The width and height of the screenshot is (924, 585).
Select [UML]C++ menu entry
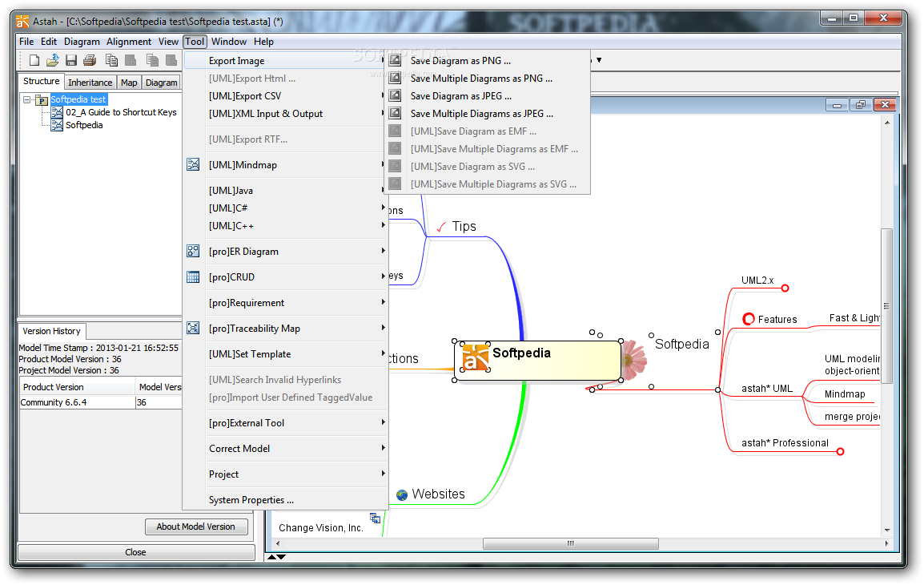pos(286,225)
